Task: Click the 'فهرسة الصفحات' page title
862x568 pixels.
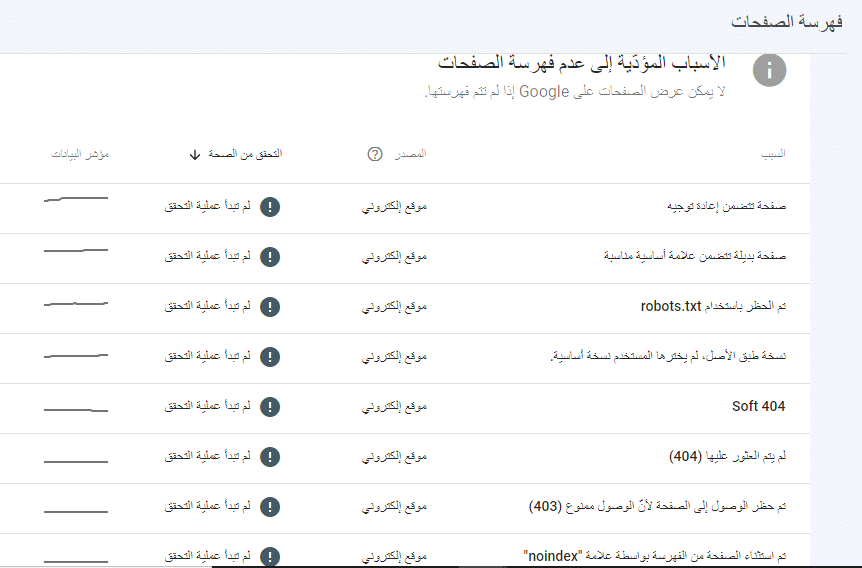Action: pyautogui.click(x=787, y=22)
